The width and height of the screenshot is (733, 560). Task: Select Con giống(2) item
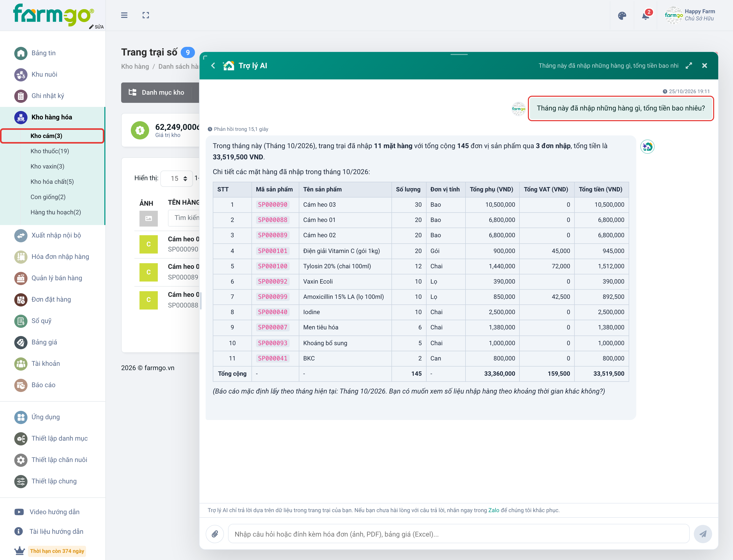[x=48, y=197]
